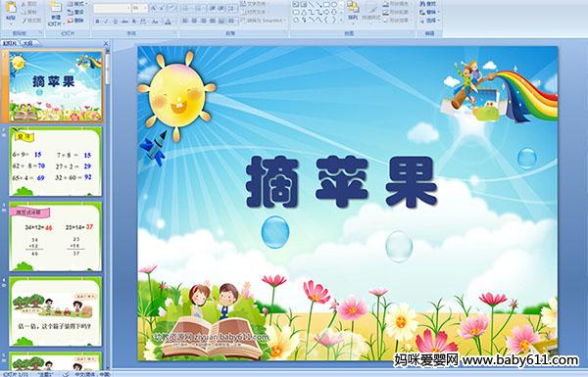Click the Convert to SmartArt button
Screen dimensions: 588x377
(264, 21)
